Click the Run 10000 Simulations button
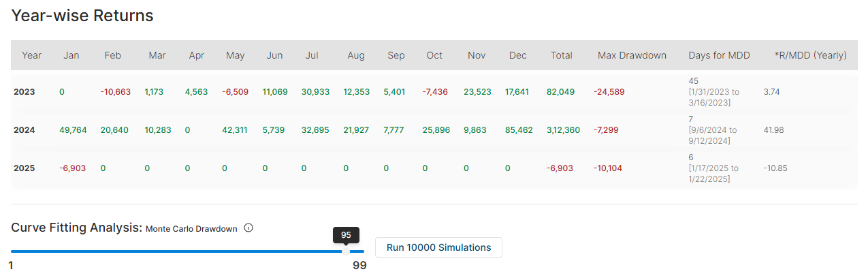The width and height of the screenshot is (868, 276). [438, 247]
